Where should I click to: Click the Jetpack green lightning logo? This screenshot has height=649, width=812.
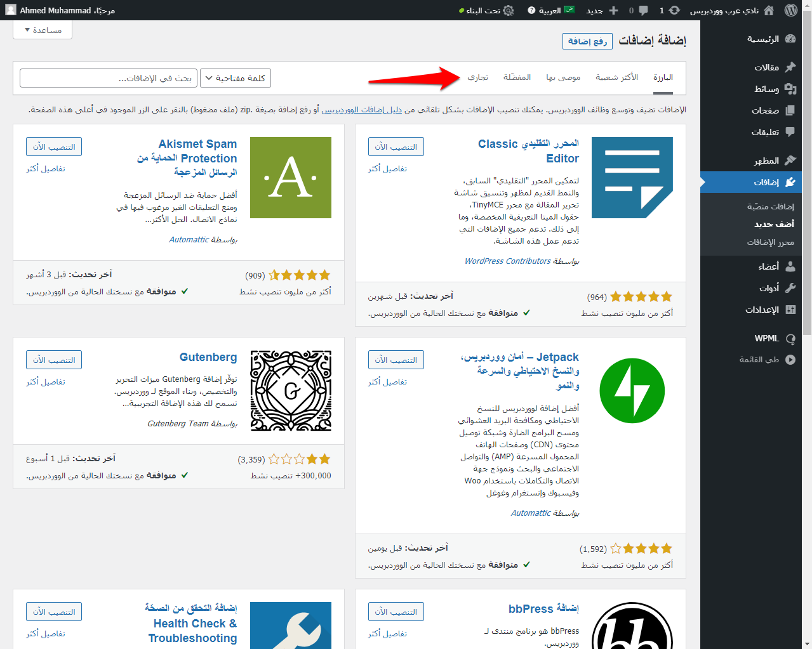point(632,391)
